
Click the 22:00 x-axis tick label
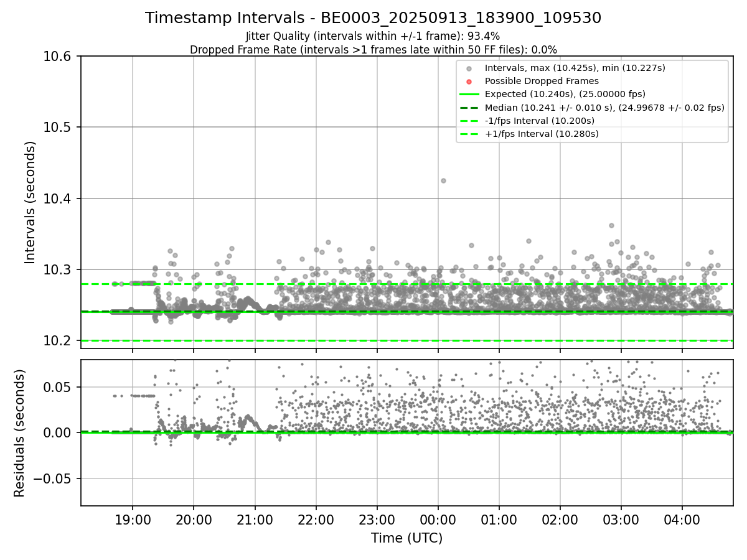point(316,520)
